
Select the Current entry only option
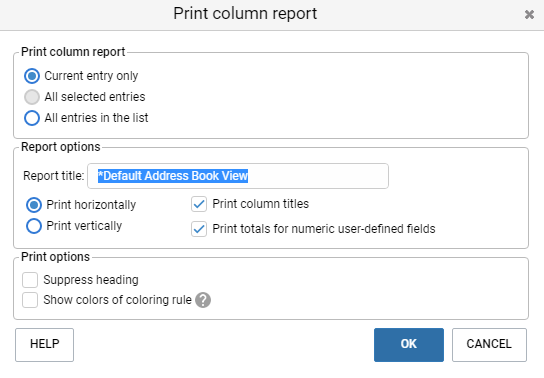point(32,76)
